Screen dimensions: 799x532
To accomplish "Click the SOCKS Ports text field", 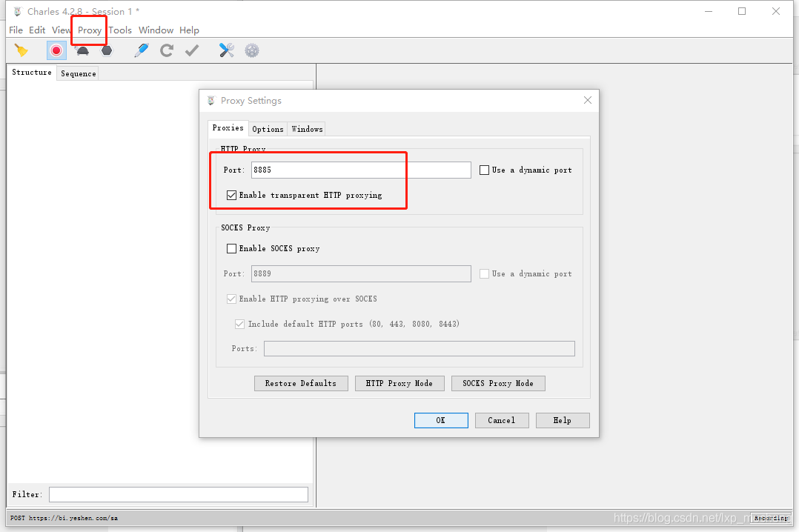I will click(420, 348).
